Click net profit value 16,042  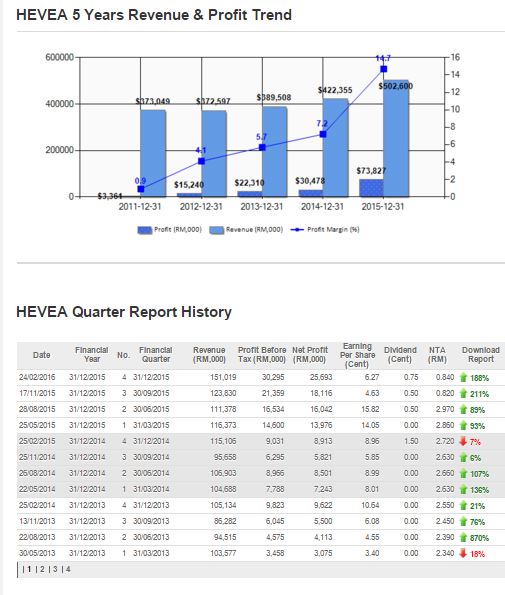(x=321, y=409)
